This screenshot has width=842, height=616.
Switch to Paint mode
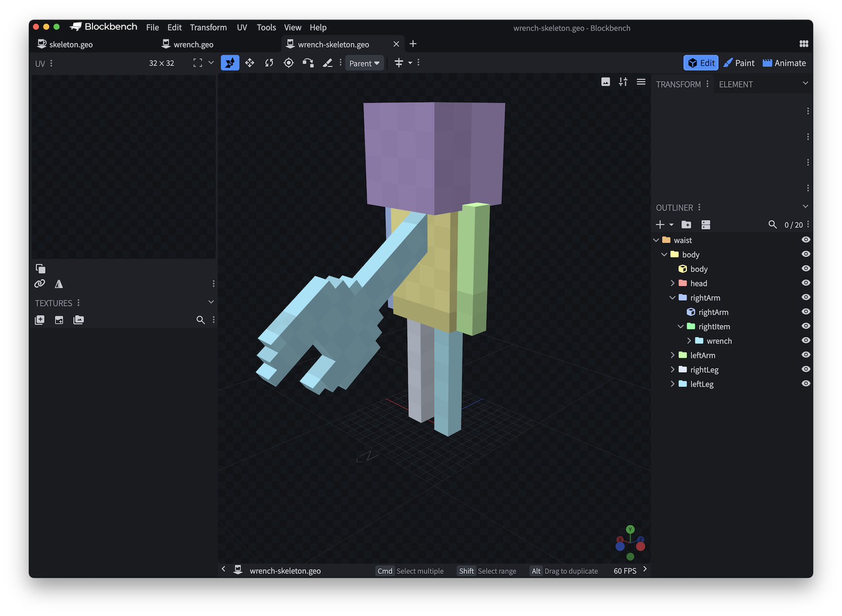(739, 63)
